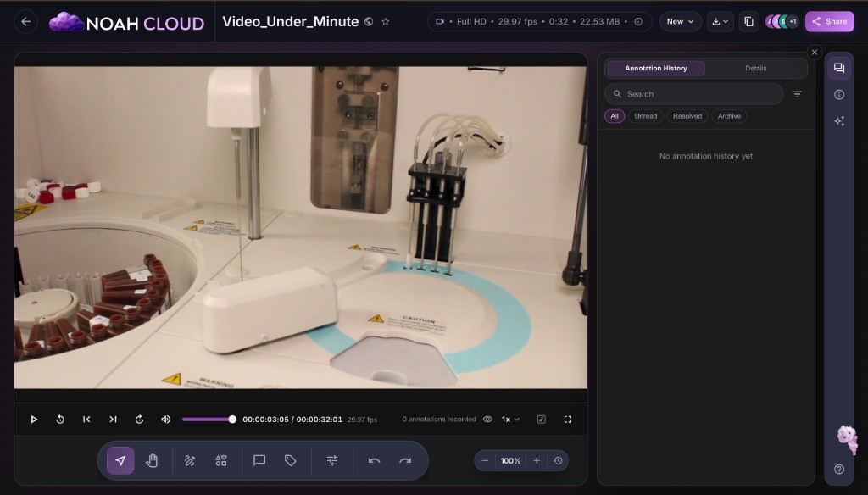Click the video frame preview

coord(301,227)
